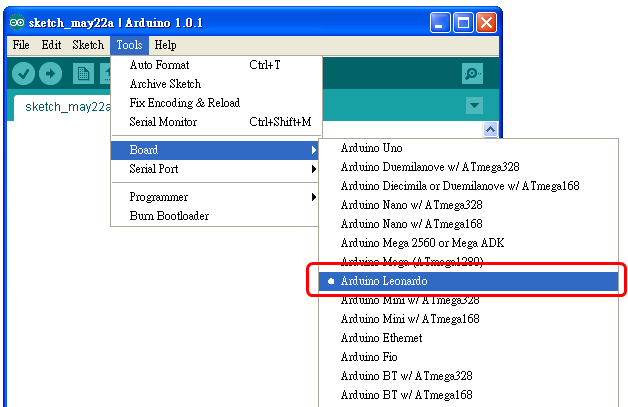This screenshot has height=407, width=628.
Task: Choose Arduino Diecimila or Duemilanove w/ ATmega168
Action: pos(469,186)
